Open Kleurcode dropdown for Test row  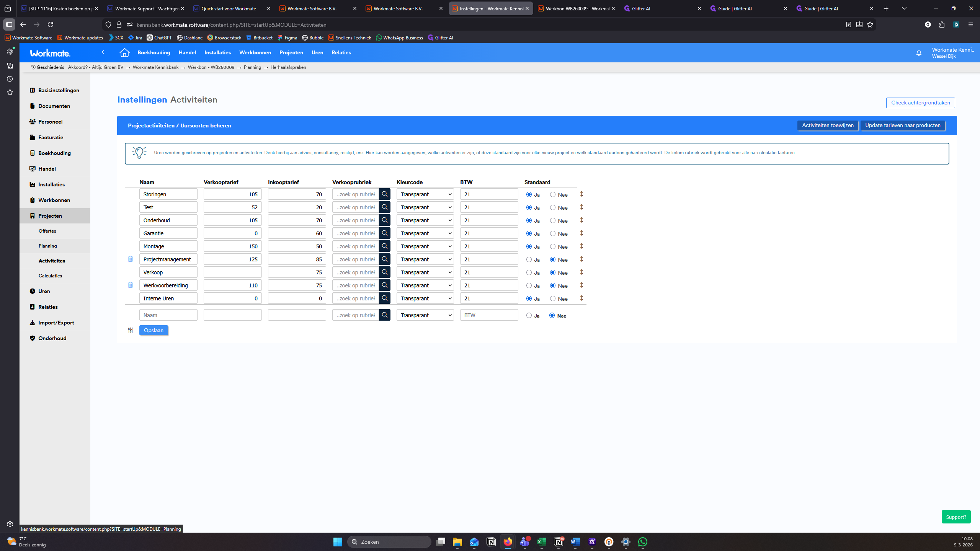[x=425, y=207]
